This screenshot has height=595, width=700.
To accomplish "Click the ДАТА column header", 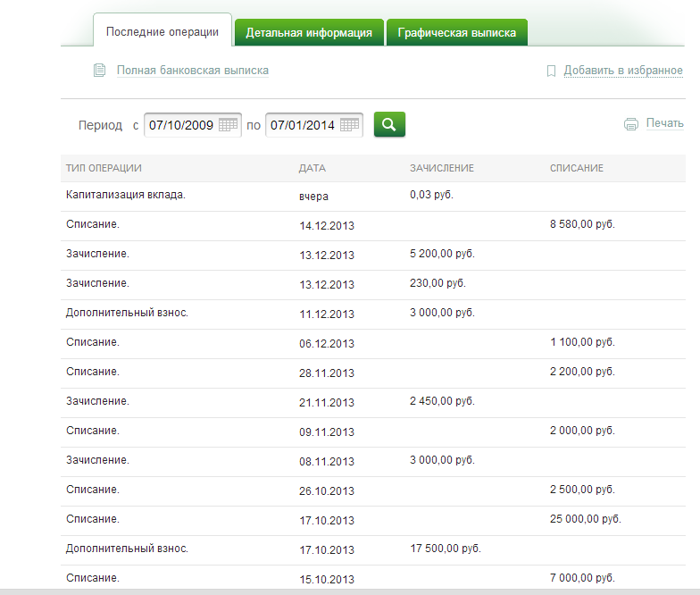I will [x=312, y=168].
